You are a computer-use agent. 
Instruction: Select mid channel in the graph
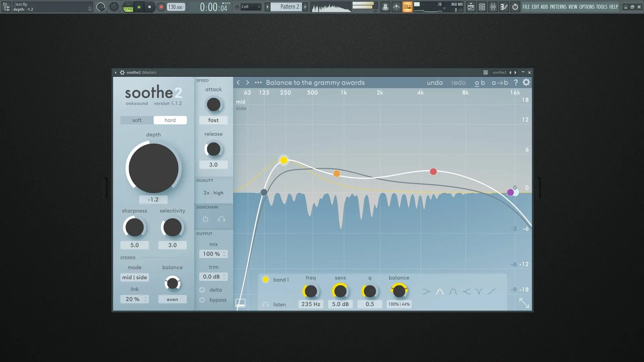(240, 102)
